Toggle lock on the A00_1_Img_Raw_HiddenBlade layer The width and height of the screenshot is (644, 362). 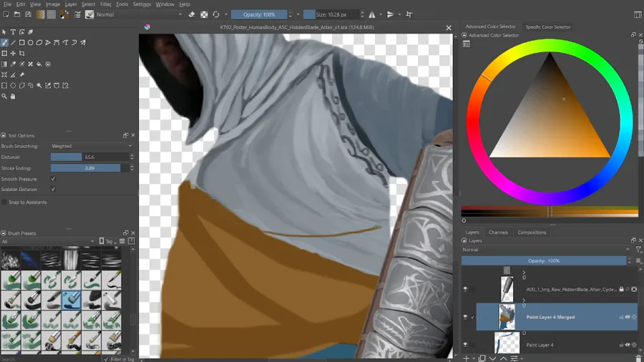[x=621, y=289]
